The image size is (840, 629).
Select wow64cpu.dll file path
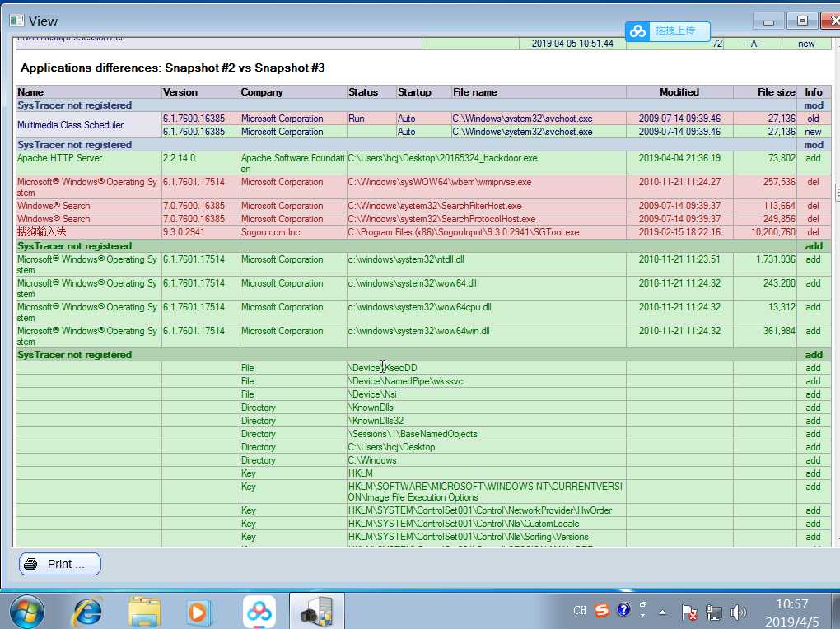tap(419, 308)
